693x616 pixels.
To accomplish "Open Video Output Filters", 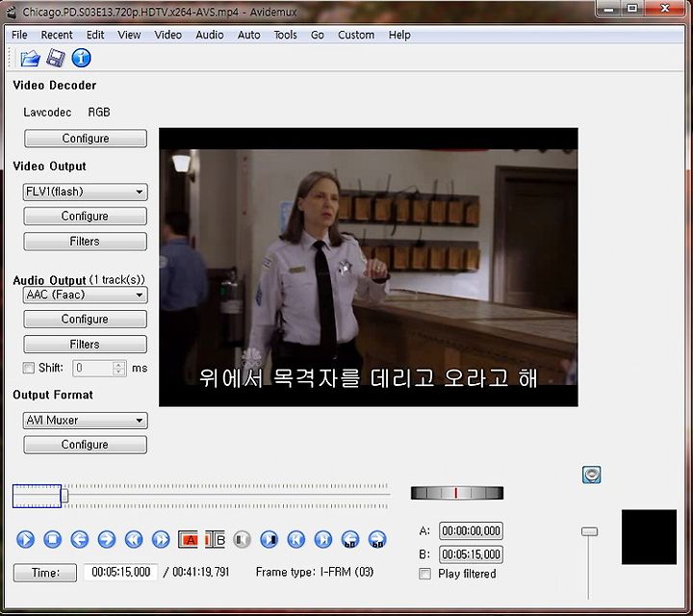I will coord(85,242).
